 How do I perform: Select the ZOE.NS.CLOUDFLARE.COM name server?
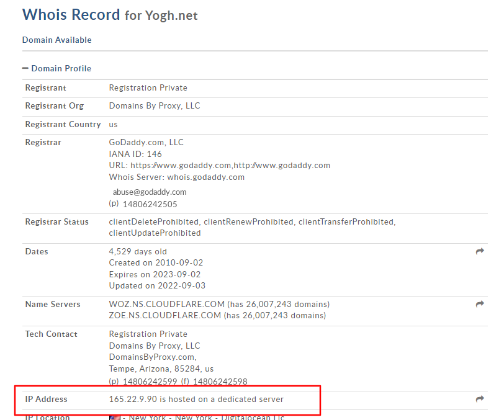(165, 315)
